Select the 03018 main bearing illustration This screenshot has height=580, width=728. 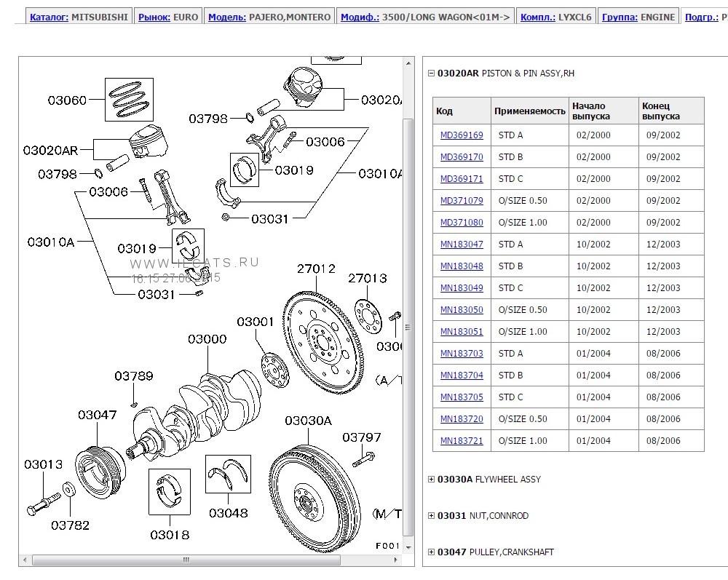(170, 491)
